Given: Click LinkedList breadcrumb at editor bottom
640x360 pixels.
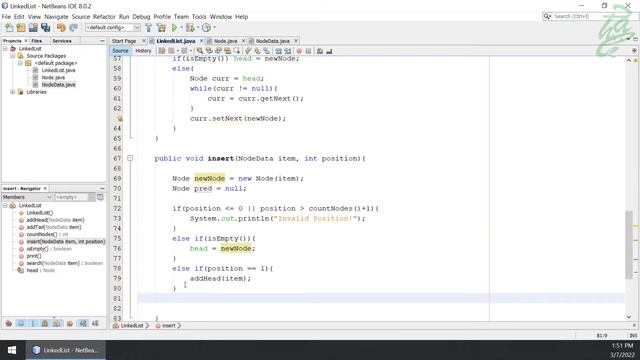Looking at the screenshot, I should coord(131,326).
